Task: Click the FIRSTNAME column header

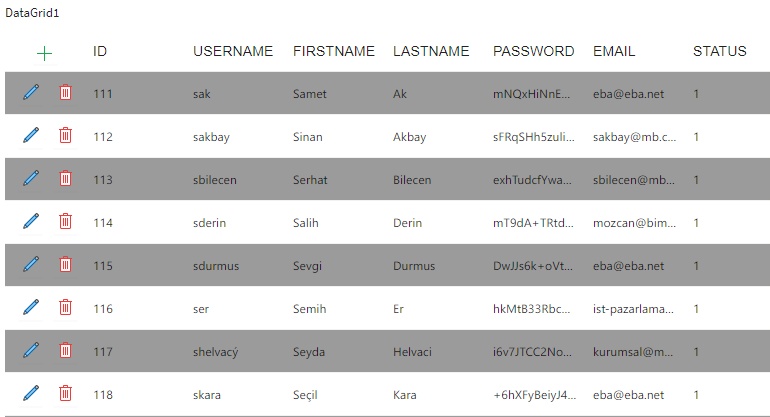Action: click(x=333, y=52)
